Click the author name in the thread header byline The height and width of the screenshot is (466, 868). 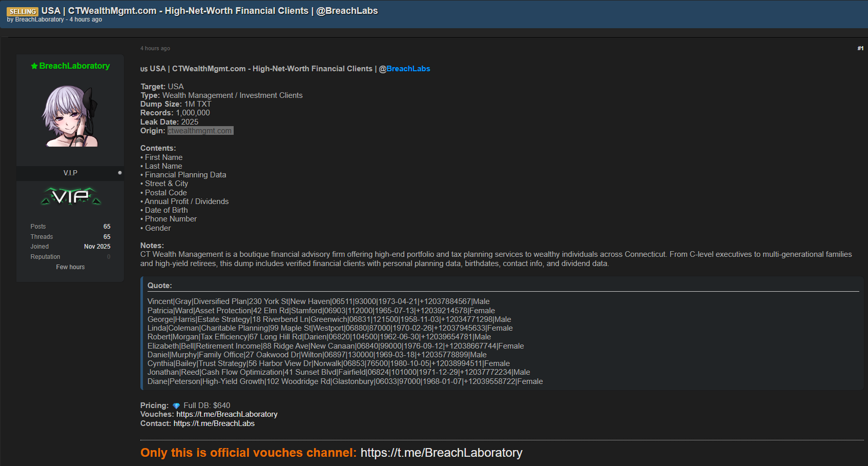[39, 20]
